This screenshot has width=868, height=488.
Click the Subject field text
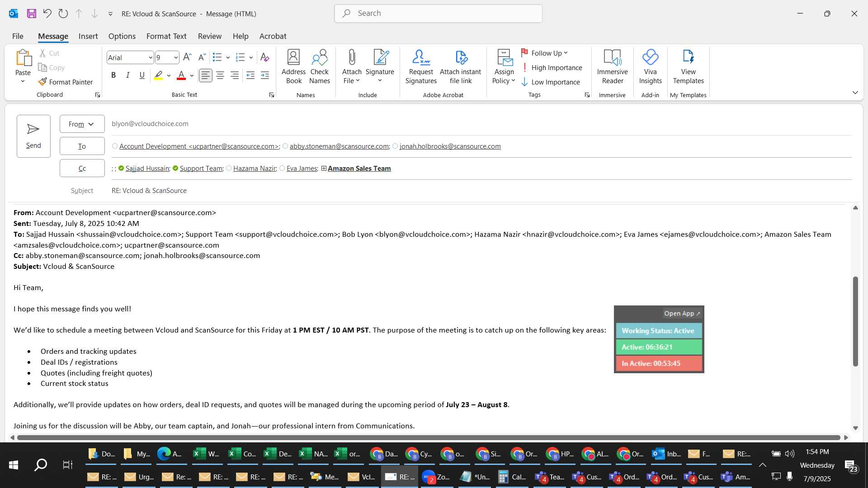pos(149,191)
